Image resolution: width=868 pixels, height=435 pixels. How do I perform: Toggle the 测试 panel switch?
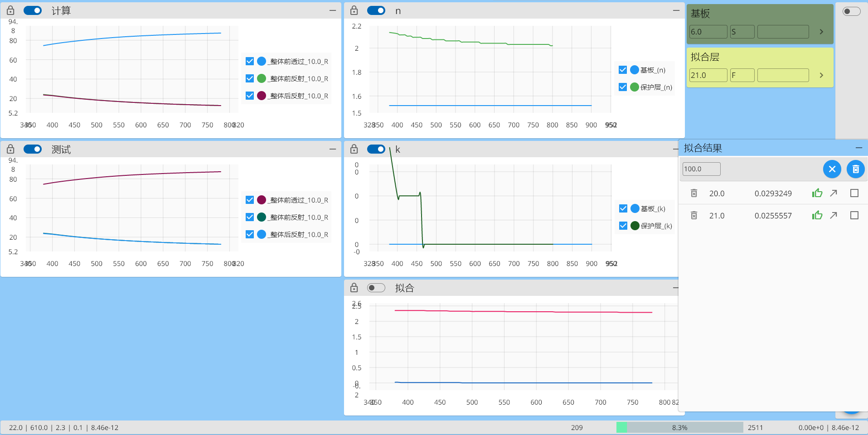click(33, 149)
